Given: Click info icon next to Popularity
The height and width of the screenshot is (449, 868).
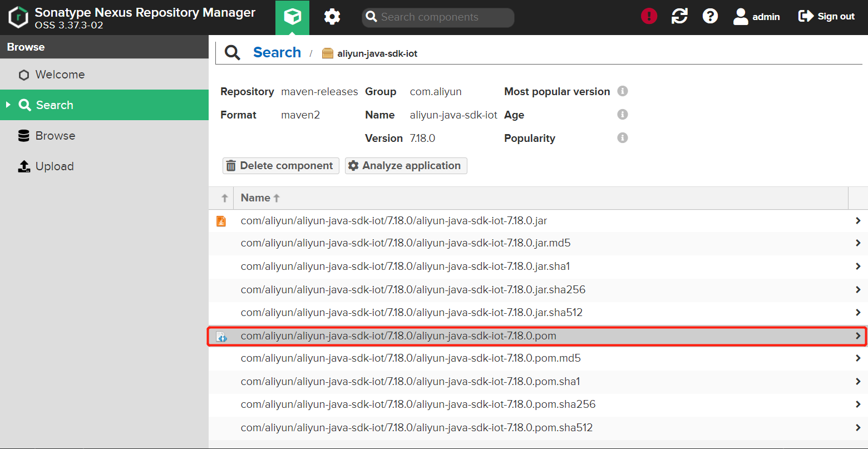Looking at the screenshot, I should 623,137.
